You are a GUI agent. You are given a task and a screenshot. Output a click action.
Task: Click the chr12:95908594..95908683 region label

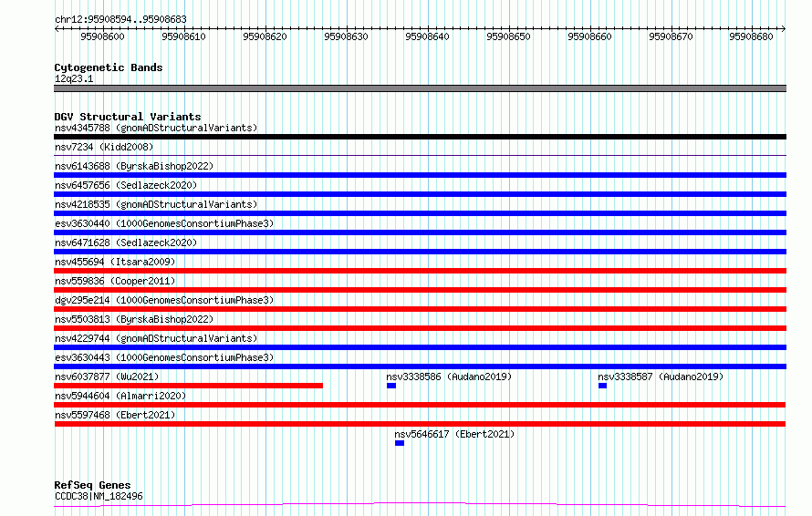(x=120, y=19)
